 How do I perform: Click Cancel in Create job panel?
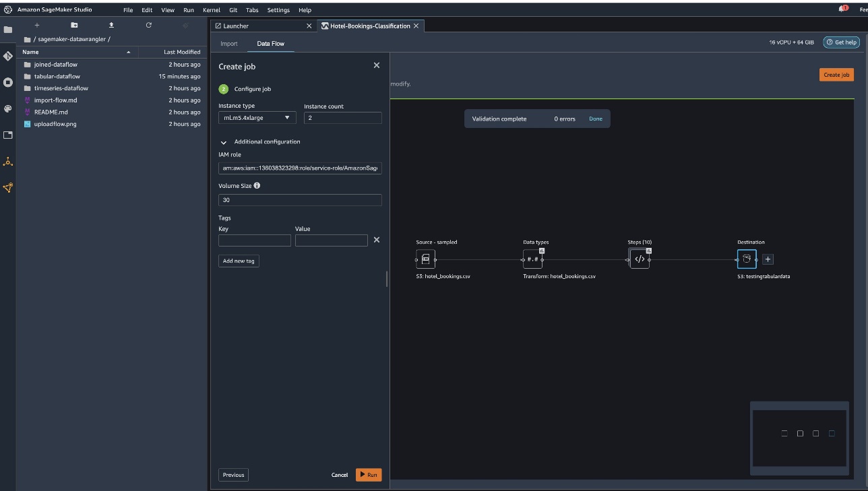(x=340, y=475)
